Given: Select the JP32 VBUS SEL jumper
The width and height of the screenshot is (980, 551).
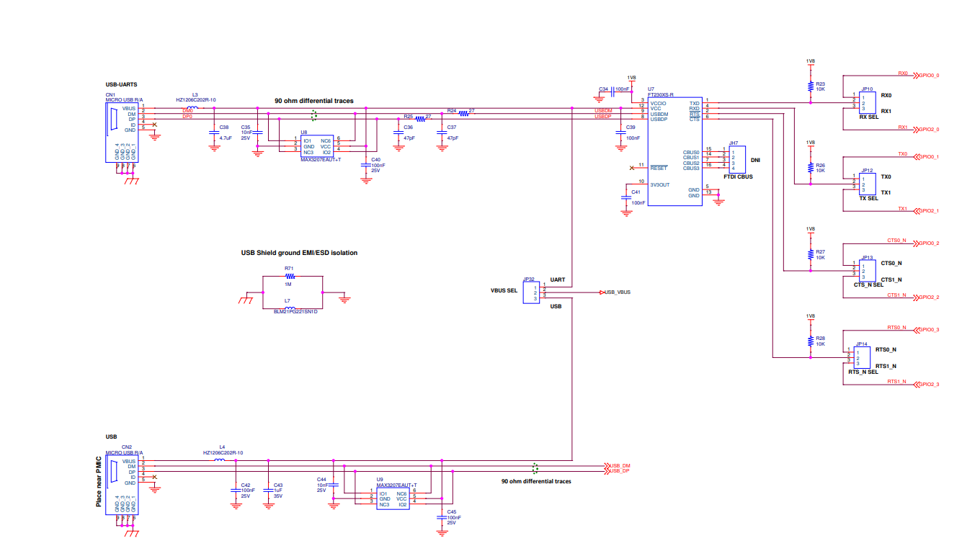Looking at the screenshot, I should click(531, 292).
